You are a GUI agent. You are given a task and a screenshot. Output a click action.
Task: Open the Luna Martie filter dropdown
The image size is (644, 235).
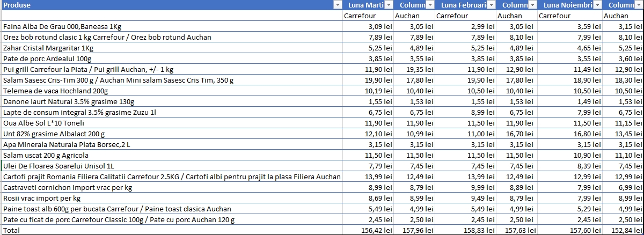tap(389, 5)
